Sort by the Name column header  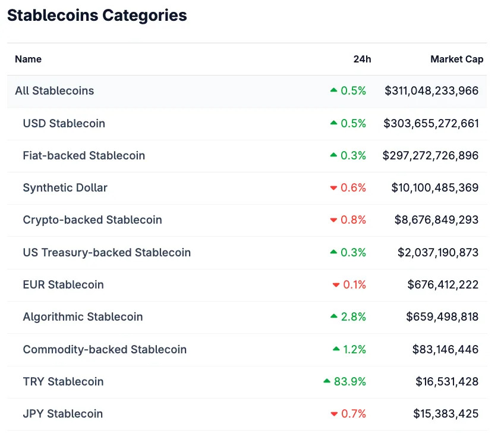coord(28,59)
